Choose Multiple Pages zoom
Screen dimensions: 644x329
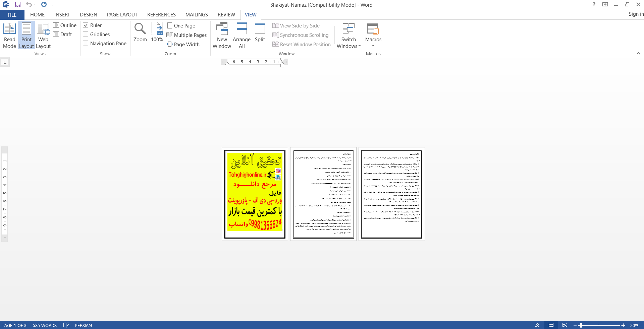pyautogui.click(x=187, y=35)
